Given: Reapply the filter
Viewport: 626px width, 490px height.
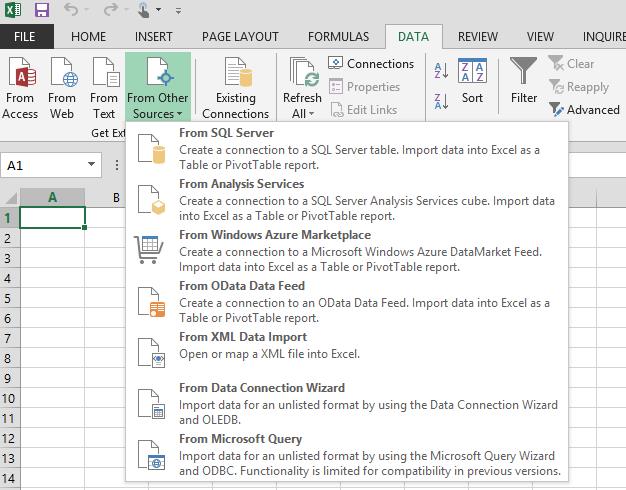Looking at the screenshot, I should coord(579,87).
